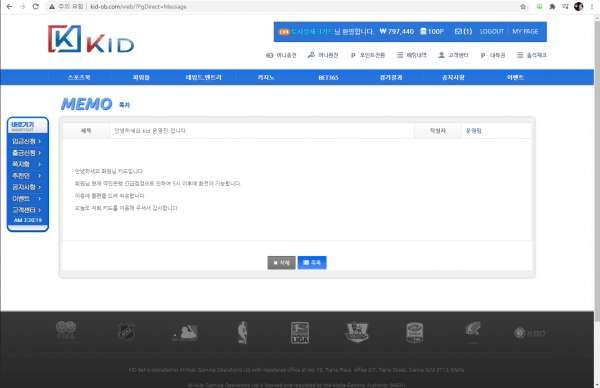Click the MEMO page heading
The height and width of the screenshot is (388, 600).
point(86,104)
